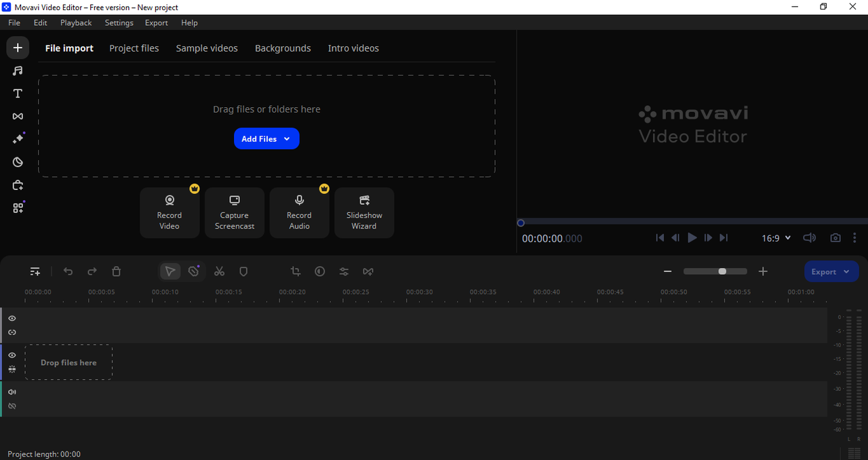
Task: Click the player seek bar handle
Action: click(521, 223)
